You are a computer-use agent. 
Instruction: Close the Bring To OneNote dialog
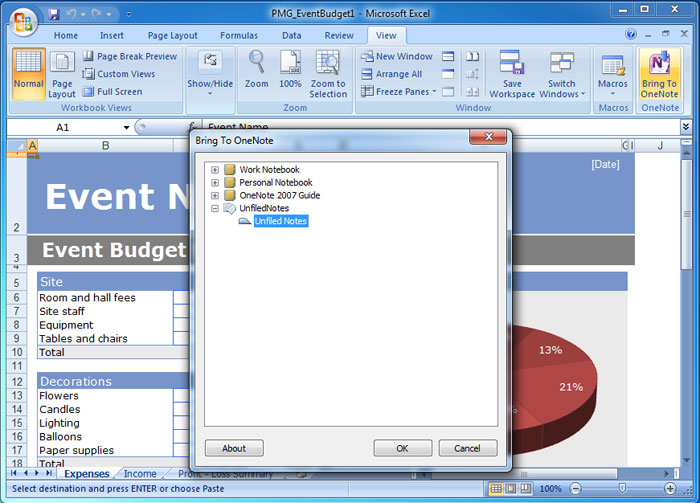488,137
